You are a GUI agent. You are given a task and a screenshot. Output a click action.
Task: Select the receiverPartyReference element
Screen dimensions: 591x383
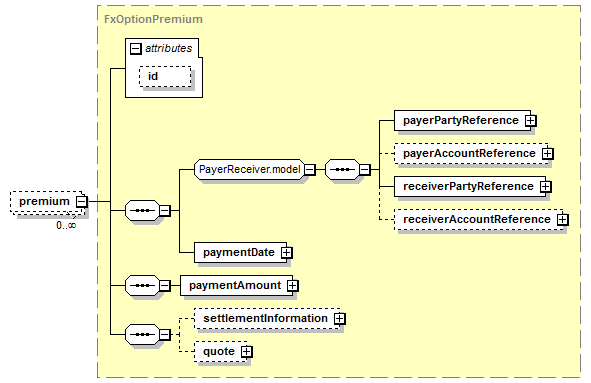click(470, 187)
